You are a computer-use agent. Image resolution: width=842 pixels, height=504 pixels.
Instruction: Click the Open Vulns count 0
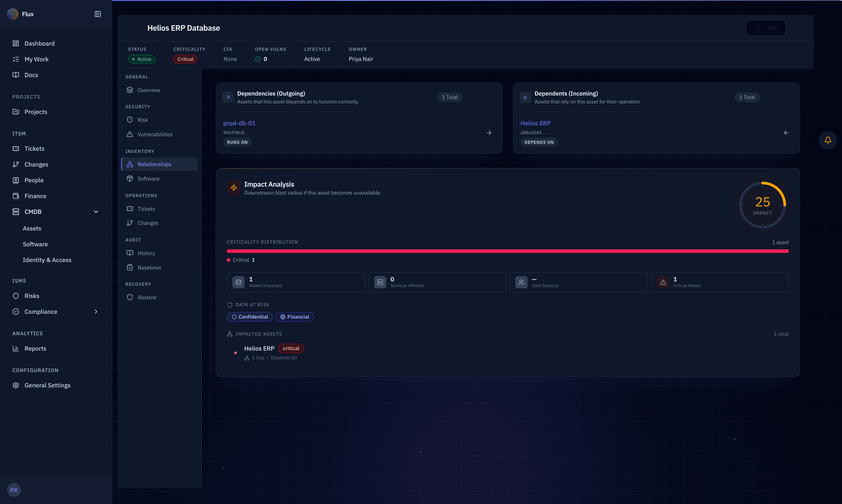coord(265,59)
